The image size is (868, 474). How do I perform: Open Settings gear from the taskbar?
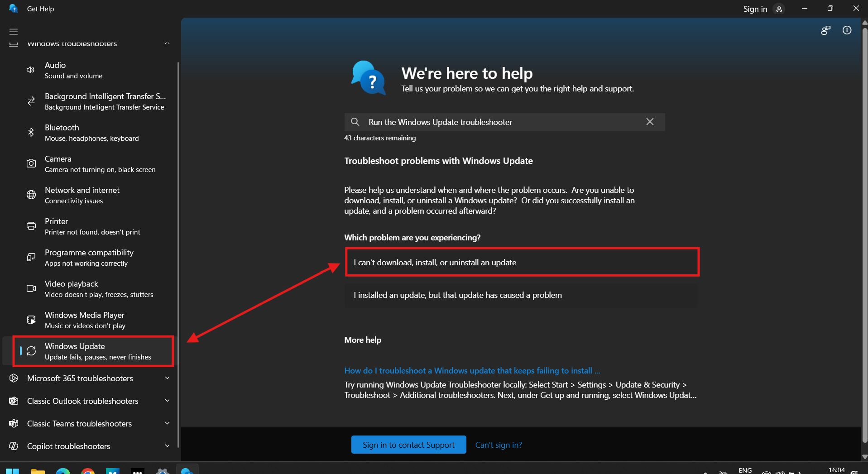(162, 471)
